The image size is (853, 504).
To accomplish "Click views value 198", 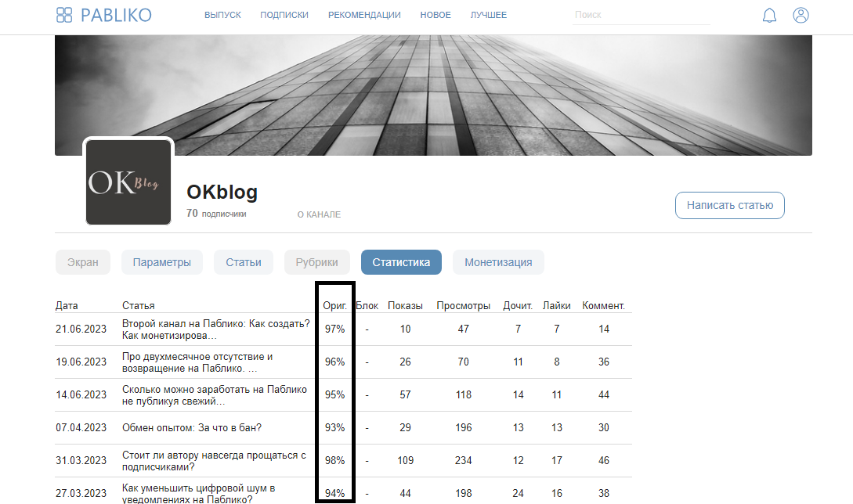I will pos(464,494).
